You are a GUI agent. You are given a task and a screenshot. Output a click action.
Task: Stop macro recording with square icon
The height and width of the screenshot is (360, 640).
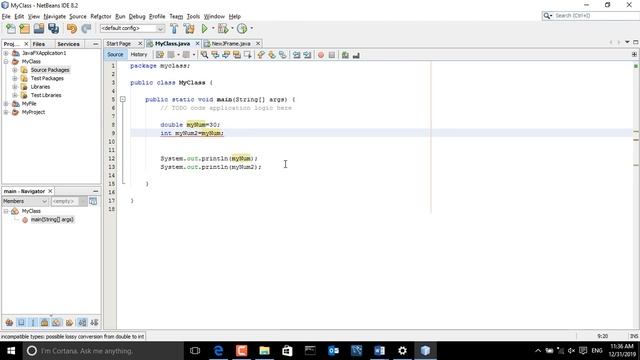pos(332,55)
